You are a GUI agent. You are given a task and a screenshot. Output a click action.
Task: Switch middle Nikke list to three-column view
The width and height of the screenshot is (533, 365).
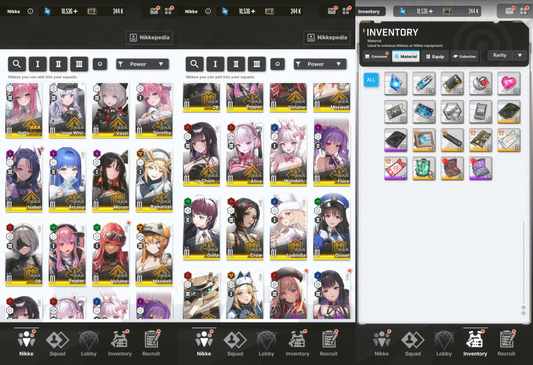click(x=257, y=64)
